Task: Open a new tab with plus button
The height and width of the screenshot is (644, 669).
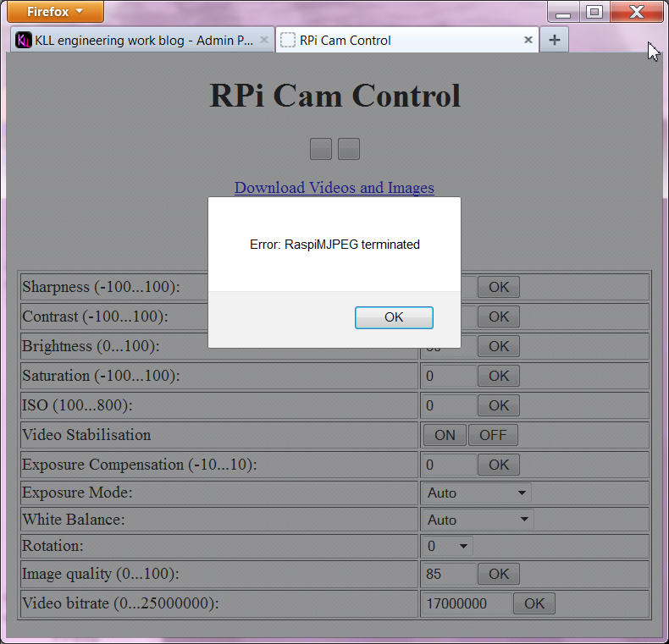Action: click(554, 40)
